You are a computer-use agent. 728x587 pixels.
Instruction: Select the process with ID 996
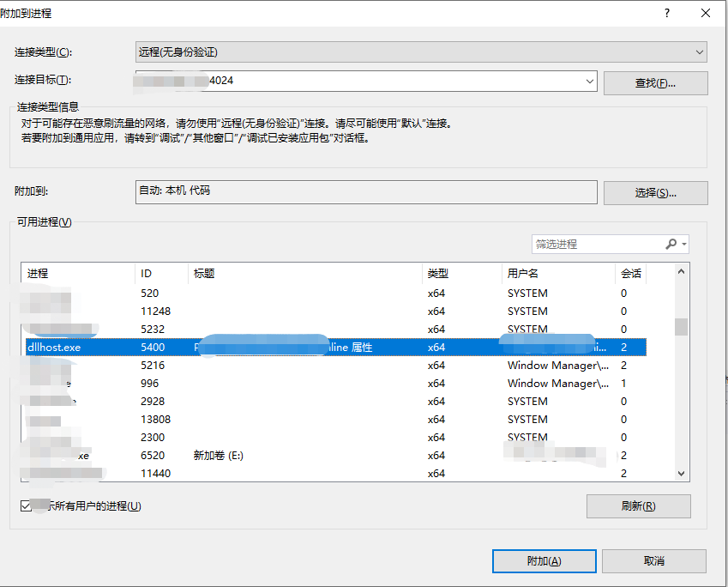[x=335, y=384]
